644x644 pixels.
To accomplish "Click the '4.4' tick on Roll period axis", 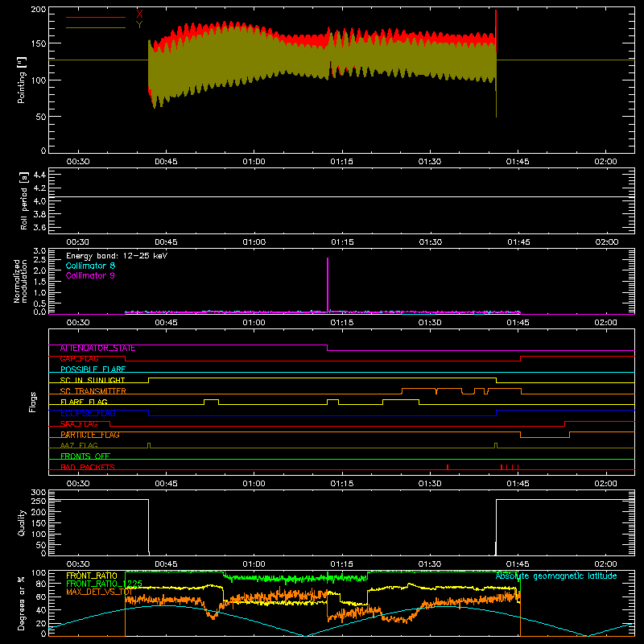I will tap(39, 175).
